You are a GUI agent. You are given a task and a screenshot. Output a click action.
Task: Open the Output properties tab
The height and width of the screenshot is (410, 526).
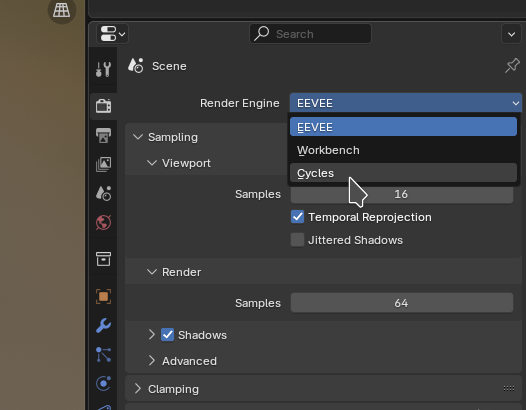103,135
